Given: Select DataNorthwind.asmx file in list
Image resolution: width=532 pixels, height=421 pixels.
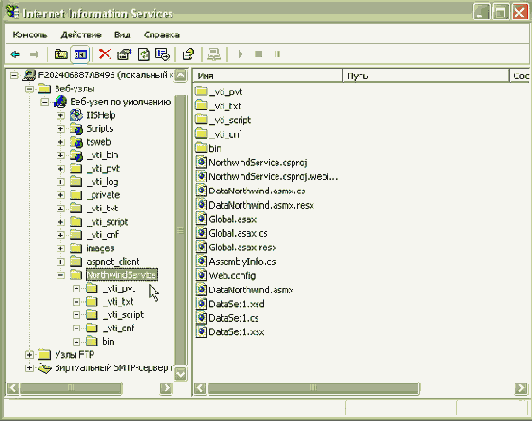Looking at the screenshot, I should click(251, 290).
